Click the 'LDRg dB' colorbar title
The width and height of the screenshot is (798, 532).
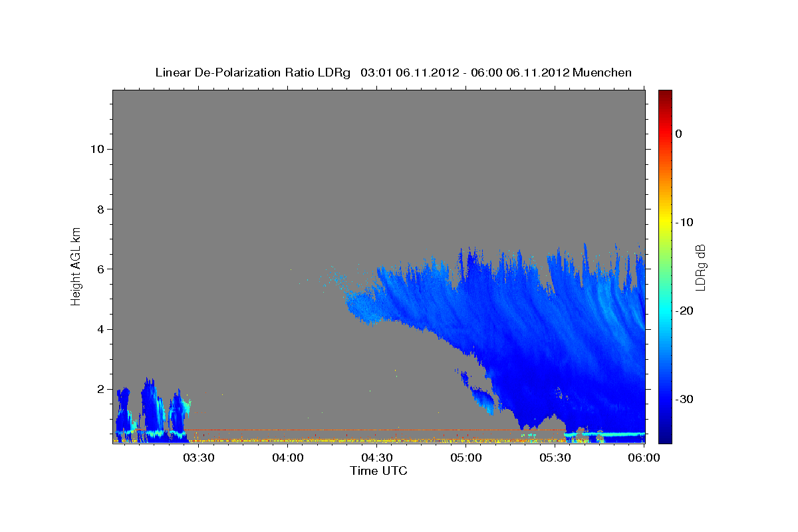point(700,267)
